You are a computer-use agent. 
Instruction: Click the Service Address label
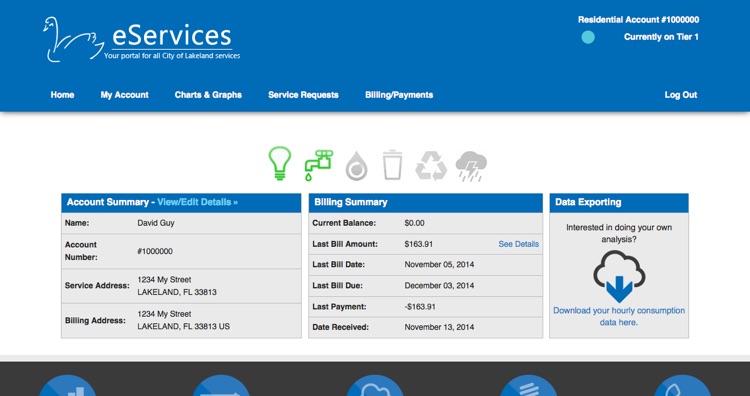98,286
